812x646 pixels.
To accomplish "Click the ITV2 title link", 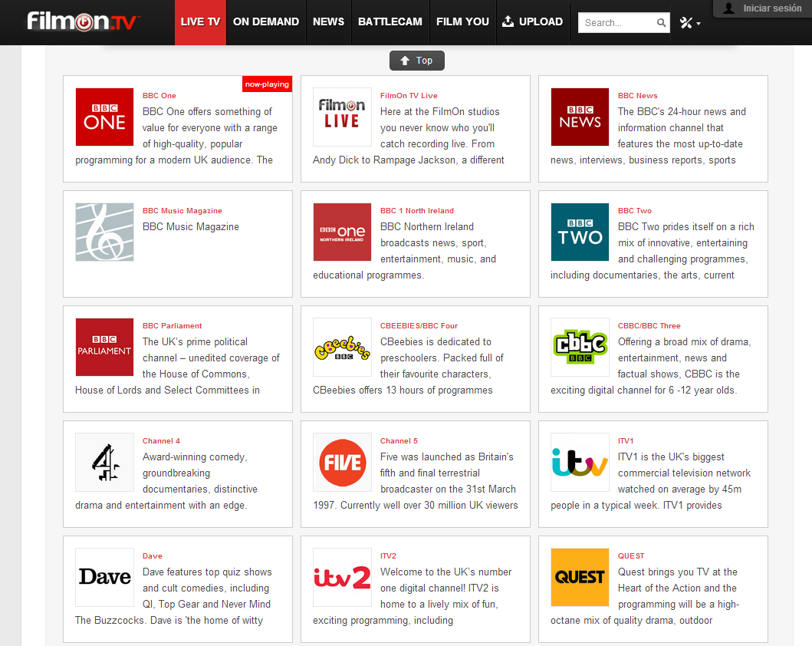I will point(388,556).
